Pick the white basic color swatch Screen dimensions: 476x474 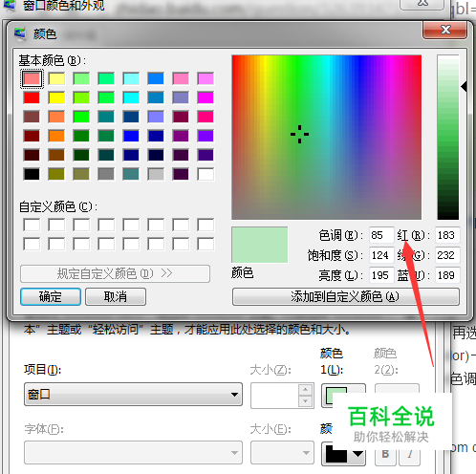click(x=206, y=174)
